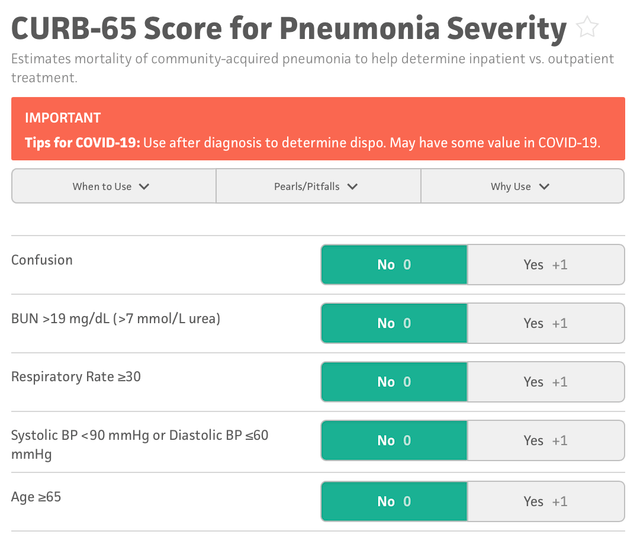Viewport: 640px width, 541px height.
Task: Select Yes +1 for Confusion
Action: click(546, 265)
